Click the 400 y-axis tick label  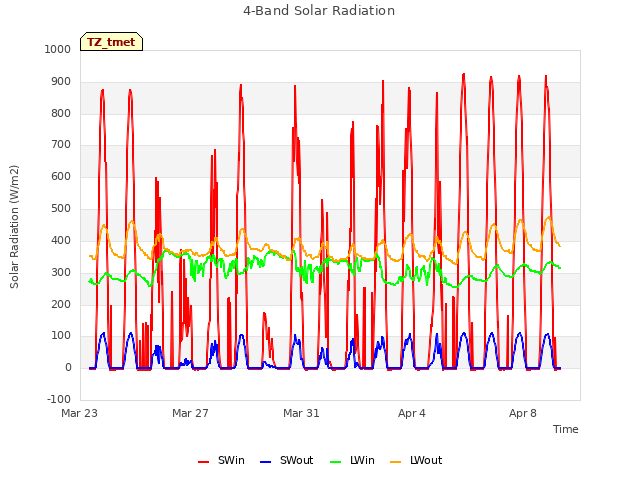[61, 240]
